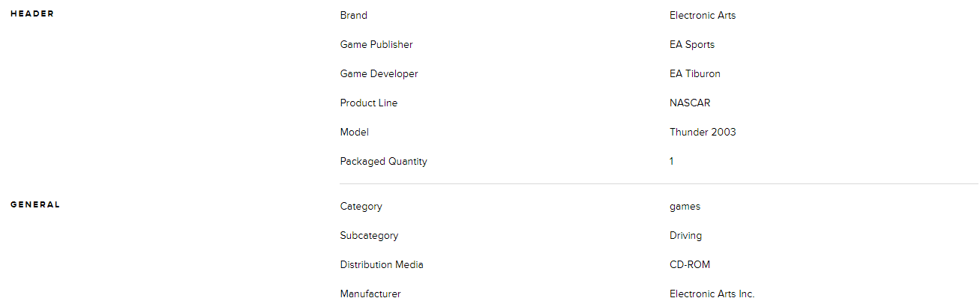Select the NASCAR value

[x=690, y=103]
